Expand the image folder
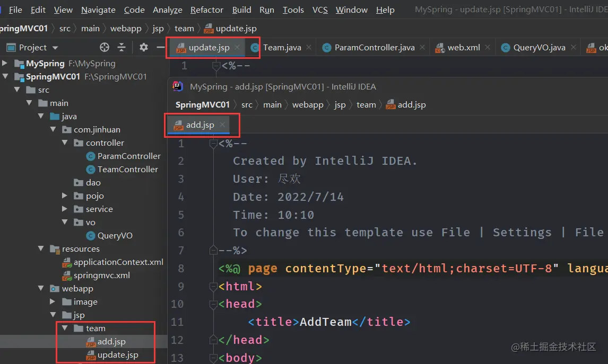Viewport: 608px width, 364px height. [53, 301]
